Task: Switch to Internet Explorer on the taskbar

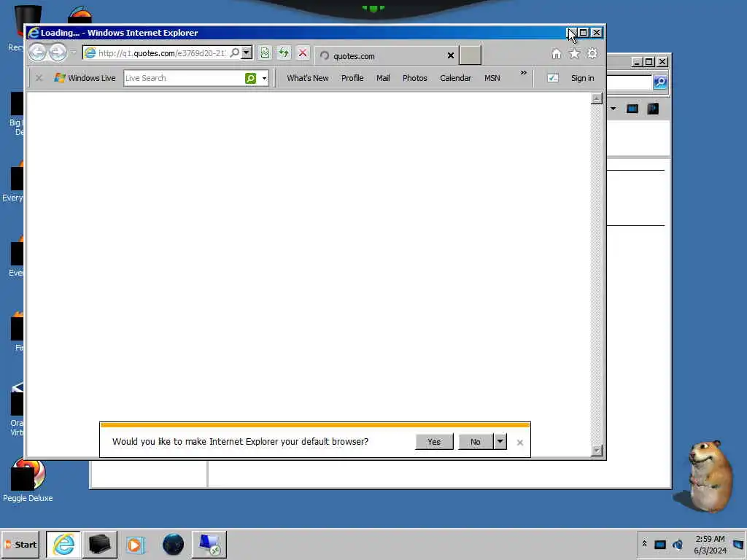Action: (63, 544)
